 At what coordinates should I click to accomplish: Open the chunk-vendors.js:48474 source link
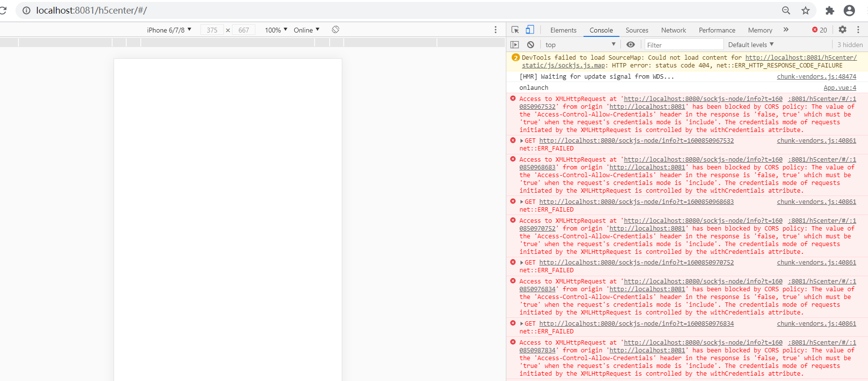pos(816,77)
